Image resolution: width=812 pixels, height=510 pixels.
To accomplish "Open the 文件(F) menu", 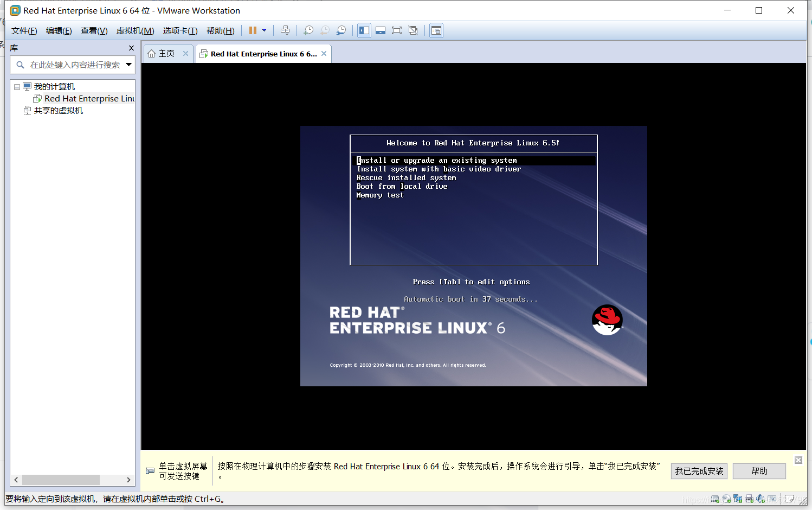I will point(24,31).
